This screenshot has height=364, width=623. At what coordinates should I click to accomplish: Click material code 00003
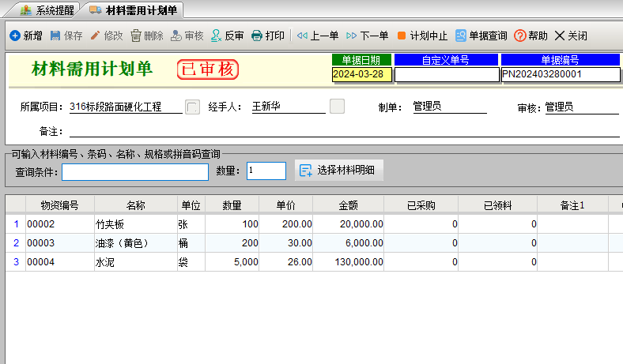coord(60,243)
